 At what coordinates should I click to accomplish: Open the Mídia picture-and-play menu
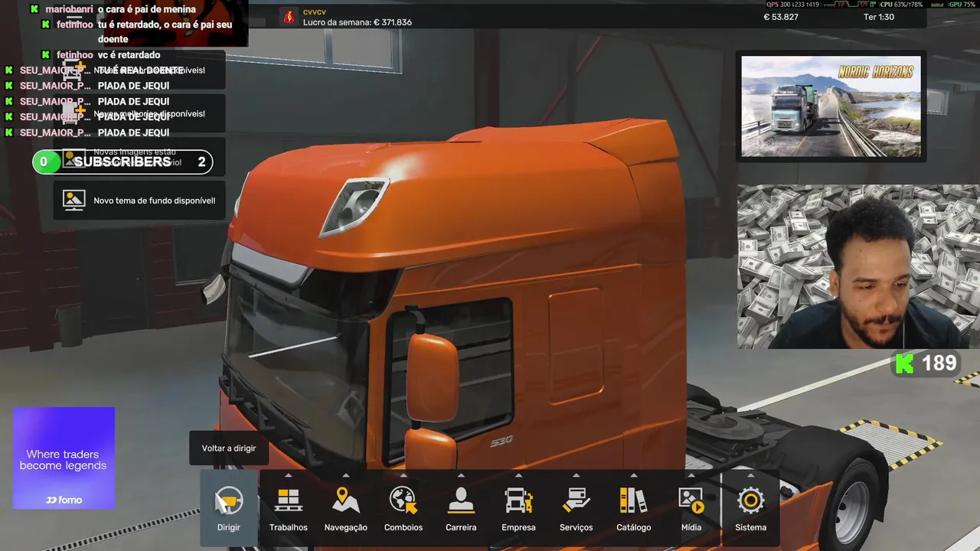[x=691, y=500]
